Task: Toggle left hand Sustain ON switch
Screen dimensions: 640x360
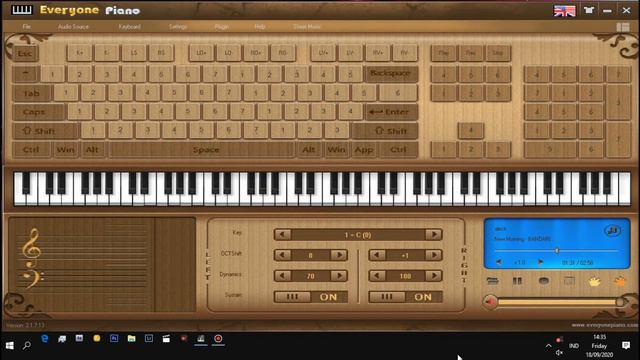Action: (329, 297)
